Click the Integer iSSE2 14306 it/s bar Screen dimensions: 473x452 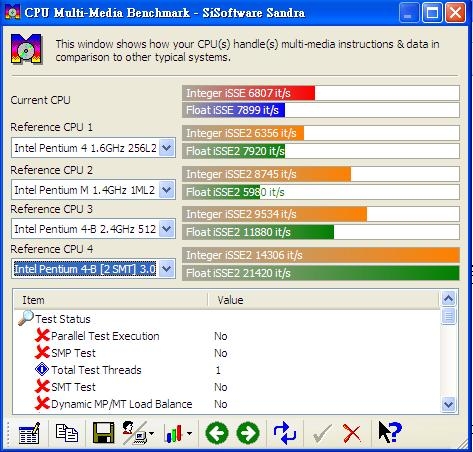(321, 255)
